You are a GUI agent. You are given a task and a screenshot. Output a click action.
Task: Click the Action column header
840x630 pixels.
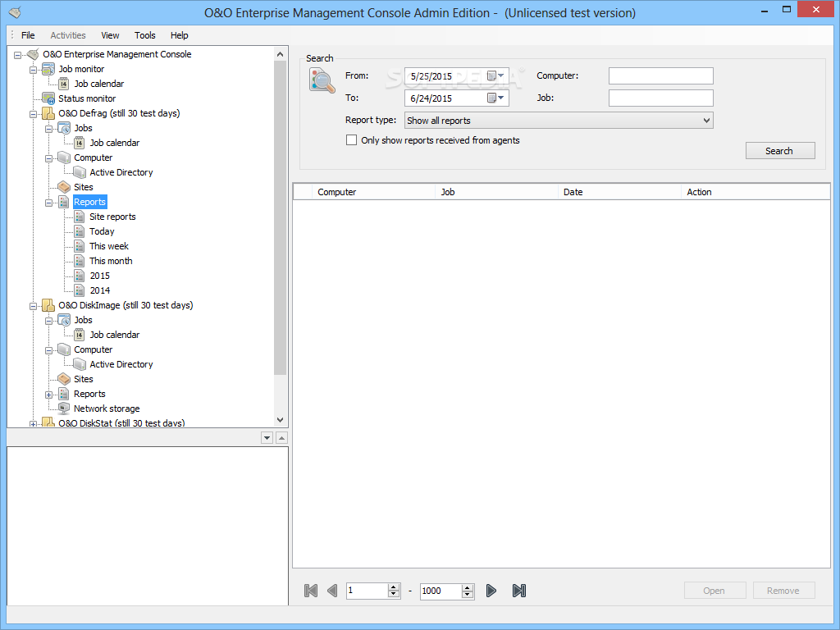tap(756, 192)
